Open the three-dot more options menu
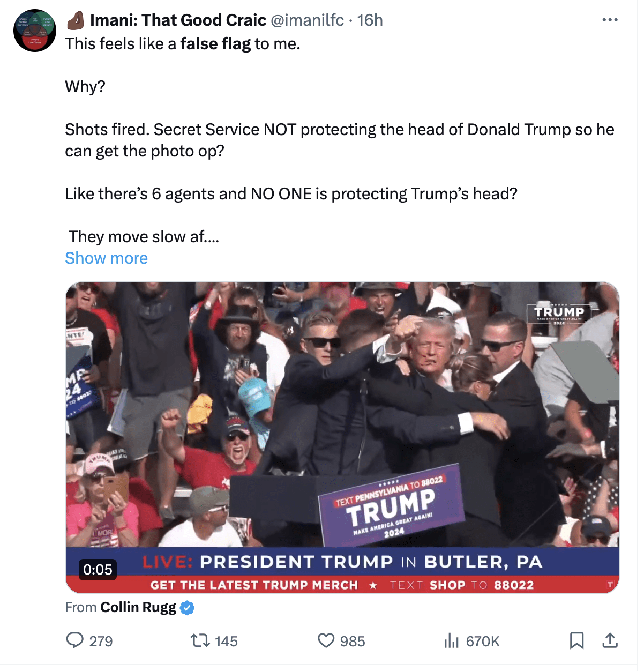644x671 pixels. coord(610,20)
